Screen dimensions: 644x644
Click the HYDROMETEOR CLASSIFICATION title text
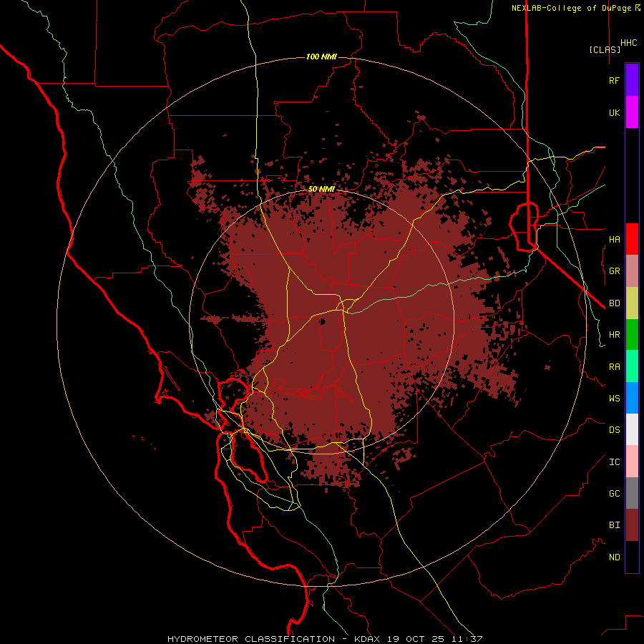click(251, 639)
